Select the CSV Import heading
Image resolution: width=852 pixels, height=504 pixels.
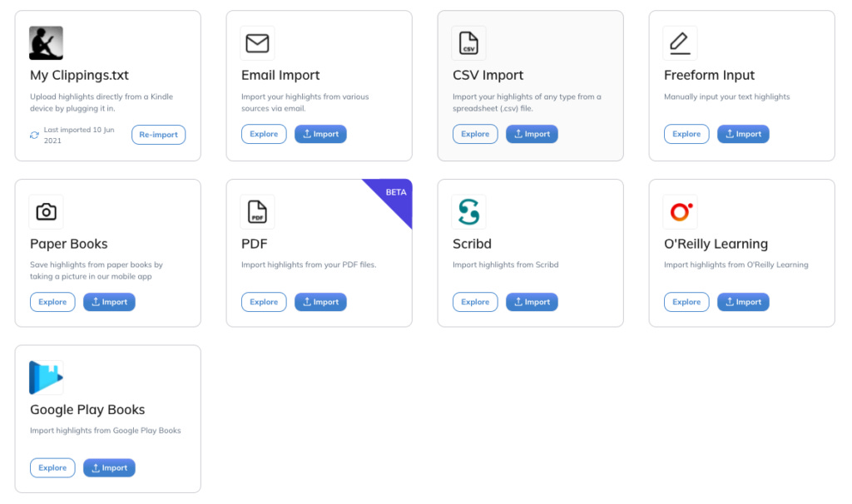point(488,76)
